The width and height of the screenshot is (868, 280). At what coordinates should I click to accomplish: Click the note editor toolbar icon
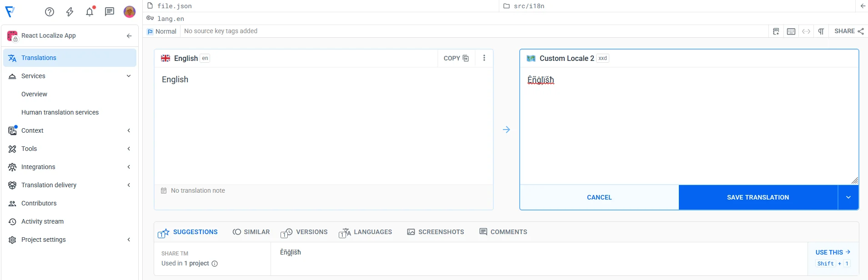point(776,31)
